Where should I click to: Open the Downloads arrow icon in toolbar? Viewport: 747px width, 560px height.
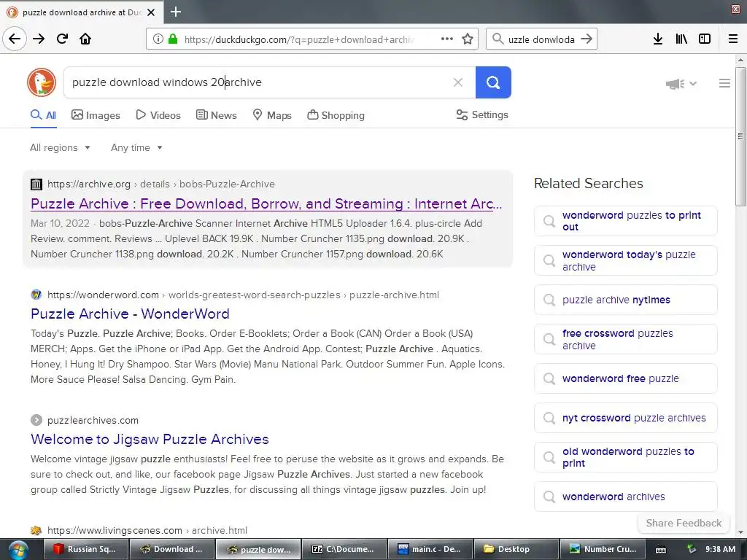point(658,39)
